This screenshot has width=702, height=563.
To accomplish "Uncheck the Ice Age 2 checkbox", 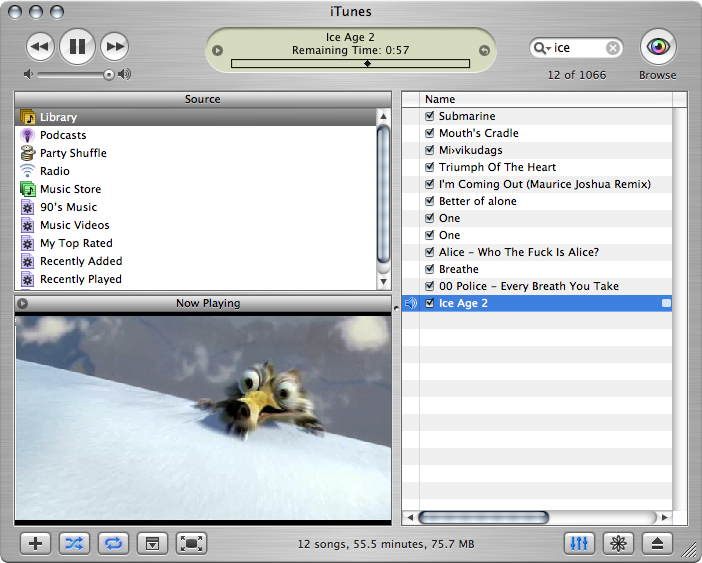I will click(x=430, y=303).
